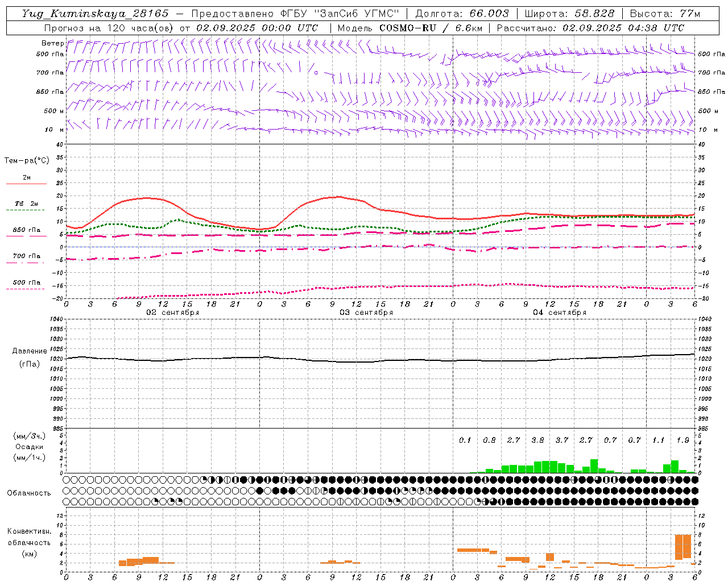Click the left temperature axis value 40
Viewport: 728px width, 582px height.
[x=60, y=144]
